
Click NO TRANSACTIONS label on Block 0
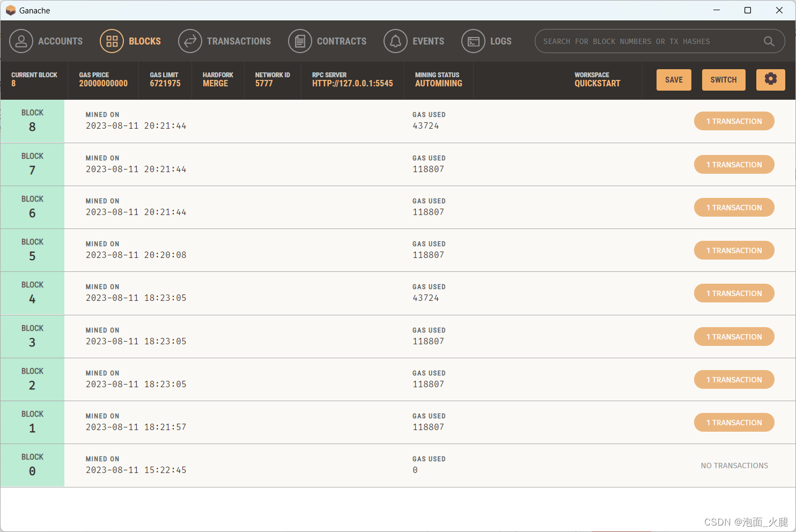pyautogui.click(x=734, y=465)
